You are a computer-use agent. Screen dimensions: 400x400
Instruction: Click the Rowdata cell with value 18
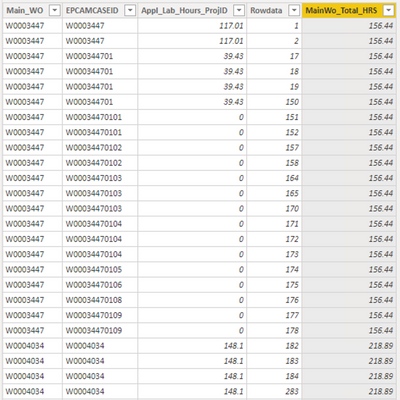coord(274,71)
